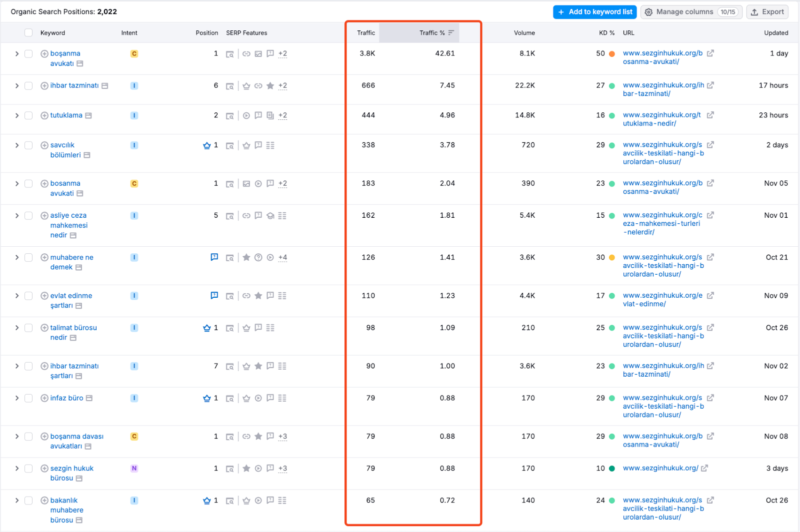Show +4 more SERP features for muhabere ne demek
The image size is (800, 532).
pyautogui.click(x=282, y=257)
